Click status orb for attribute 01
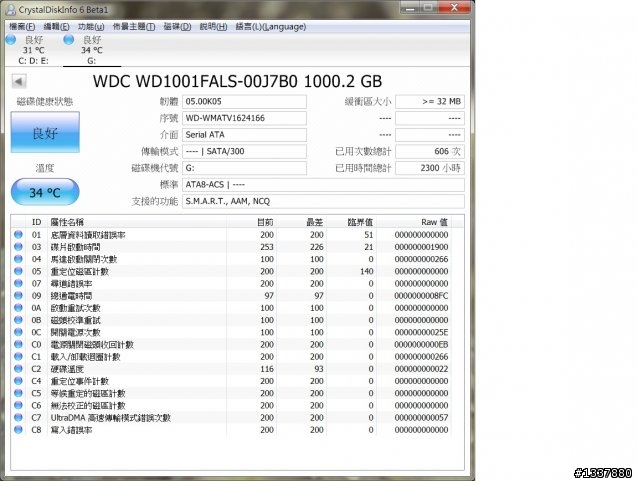 tap(18, 234)
